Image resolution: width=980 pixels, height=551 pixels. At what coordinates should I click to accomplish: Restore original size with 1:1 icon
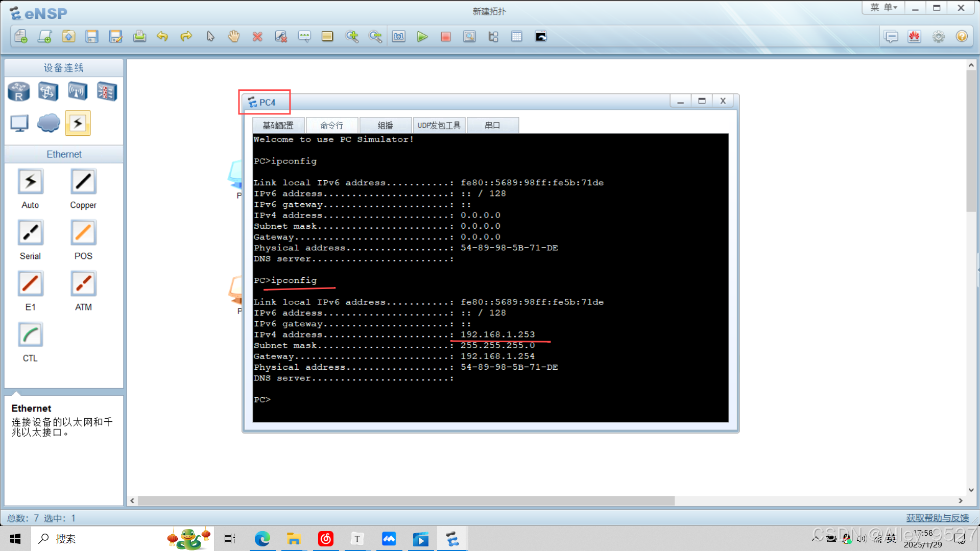(398, 36)
